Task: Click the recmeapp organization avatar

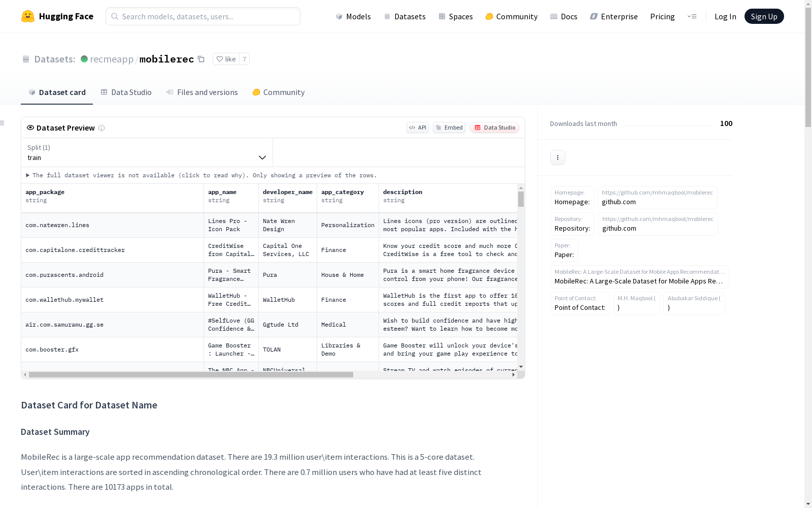Action: click(84, 59)
